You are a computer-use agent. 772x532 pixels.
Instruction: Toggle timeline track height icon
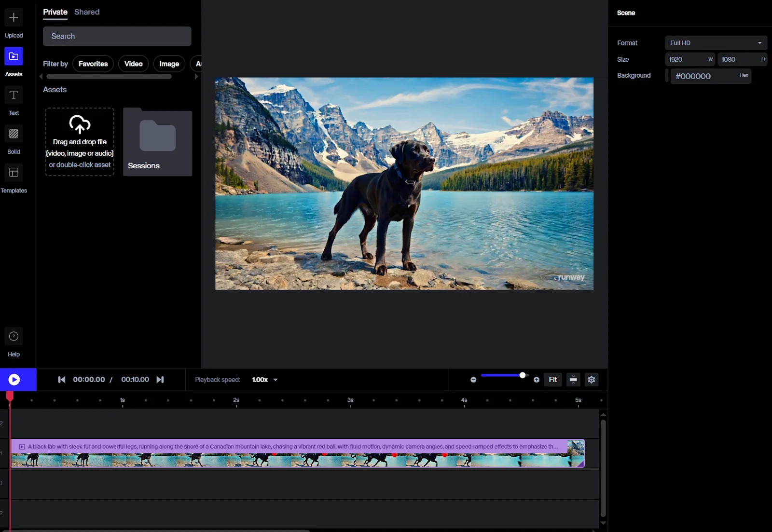573,380
